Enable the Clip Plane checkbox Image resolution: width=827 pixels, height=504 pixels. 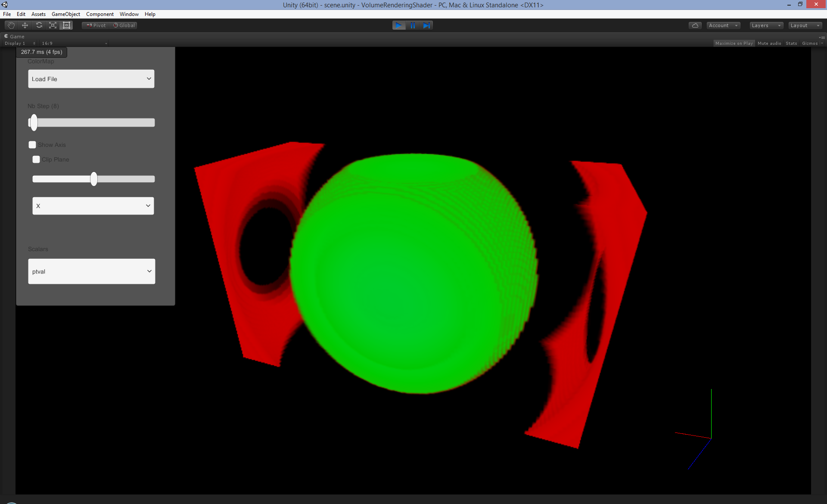[36, 159]
